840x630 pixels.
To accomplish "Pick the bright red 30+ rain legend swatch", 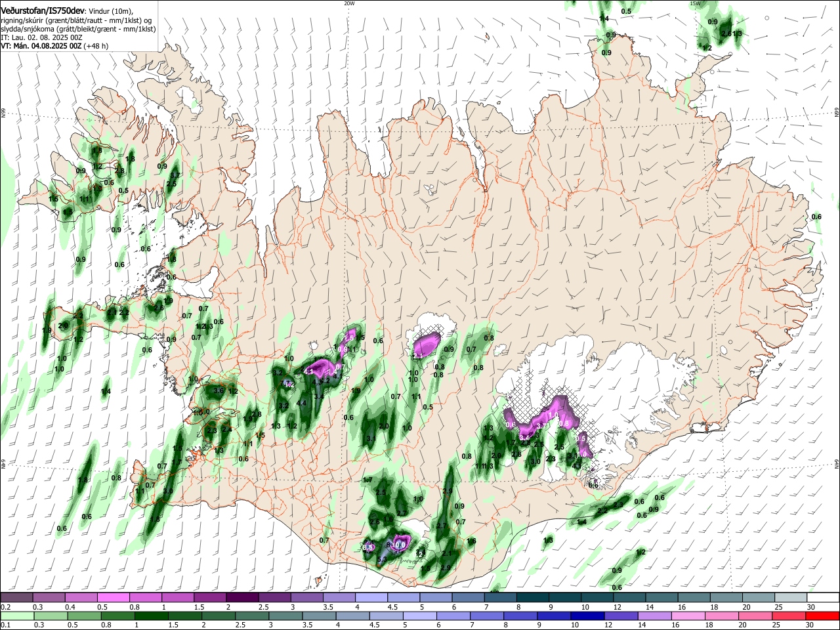I will pyautogui.click(x=823, y=616).
